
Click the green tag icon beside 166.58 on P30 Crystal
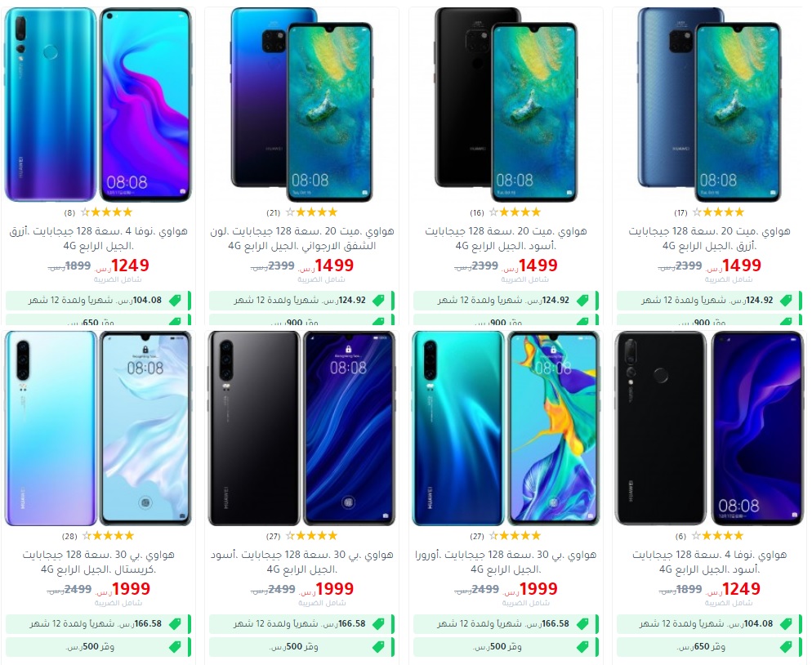176,624
